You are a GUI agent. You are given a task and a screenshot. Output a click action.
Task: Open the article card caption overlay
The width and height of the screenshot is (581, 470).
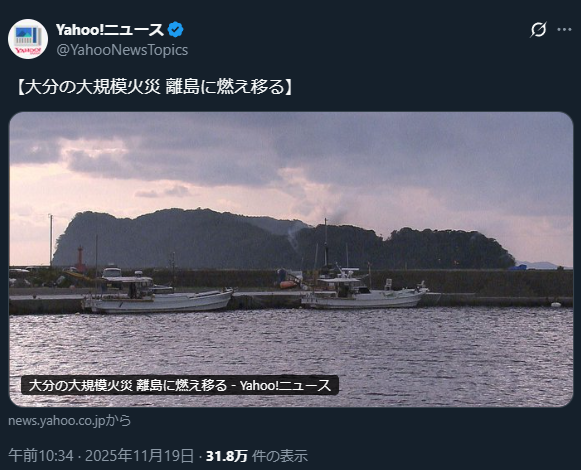click(x=180, y=385)
